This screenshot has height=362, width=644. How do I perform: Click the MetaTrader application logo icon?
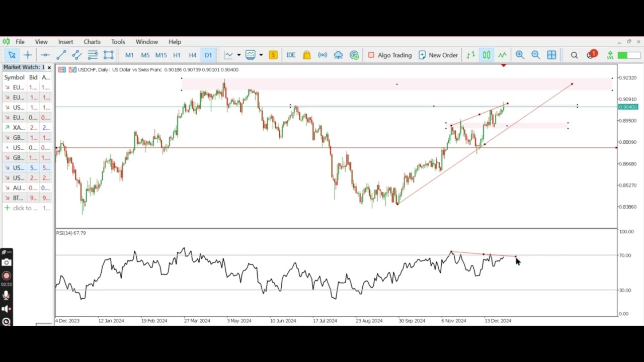pos(6,42)
